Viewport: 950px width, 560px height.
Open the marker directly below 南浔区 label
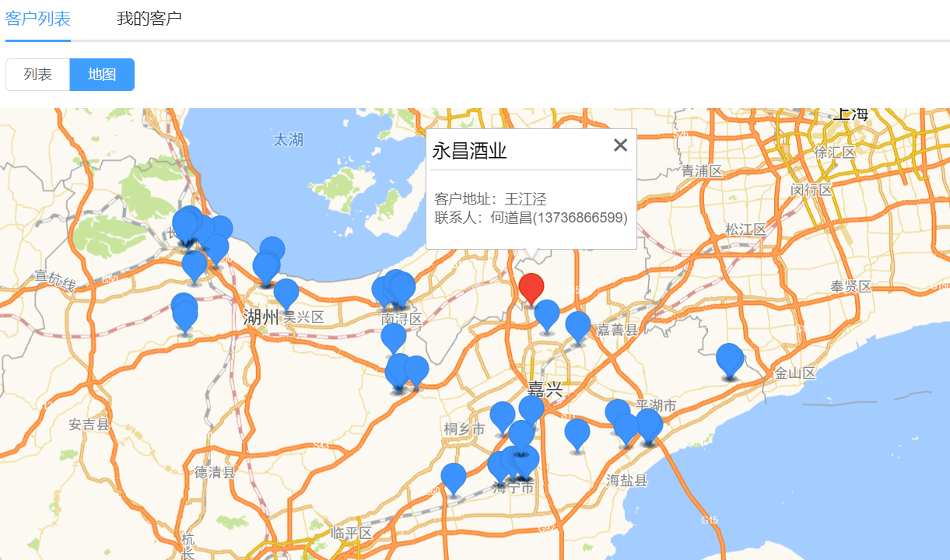pos(393,337)
